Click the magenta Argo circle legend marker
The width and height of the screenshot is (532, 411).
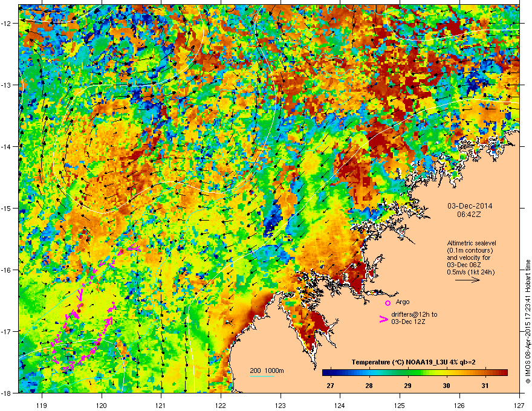click(388, 303)
